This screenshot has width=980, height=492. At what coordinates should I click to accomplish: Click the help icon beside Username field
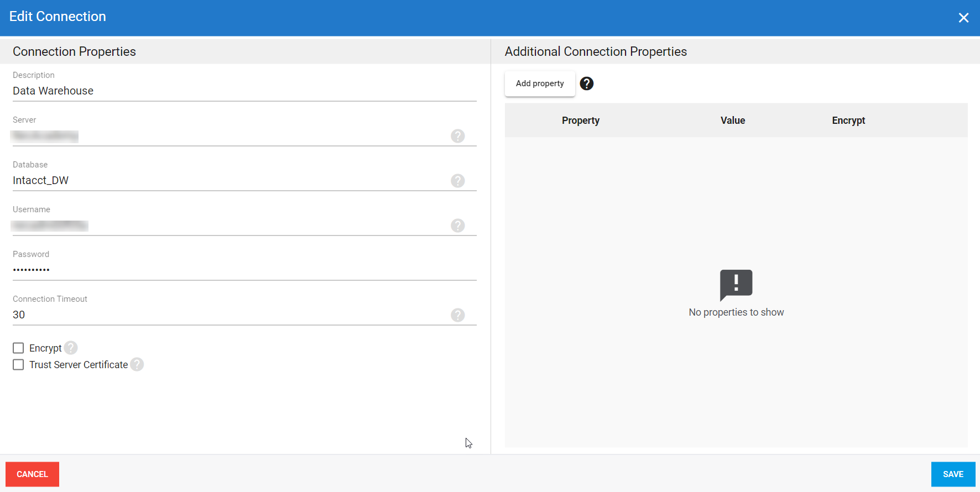click(457, 226)
